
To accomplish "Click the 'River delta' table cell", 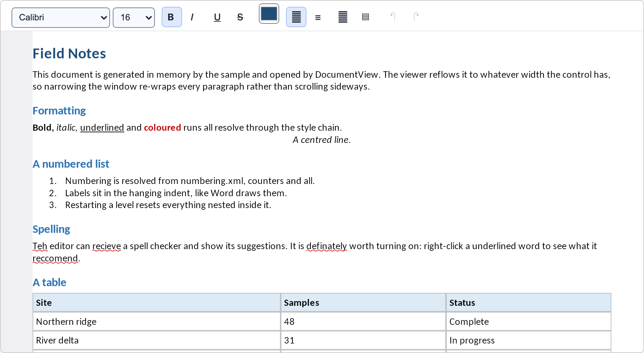I will point(157,340).
